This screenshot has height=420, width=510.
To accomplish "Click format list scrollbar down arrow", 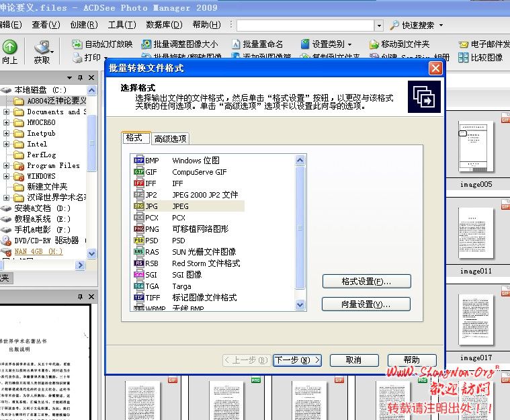I will [x=300, y=304].
